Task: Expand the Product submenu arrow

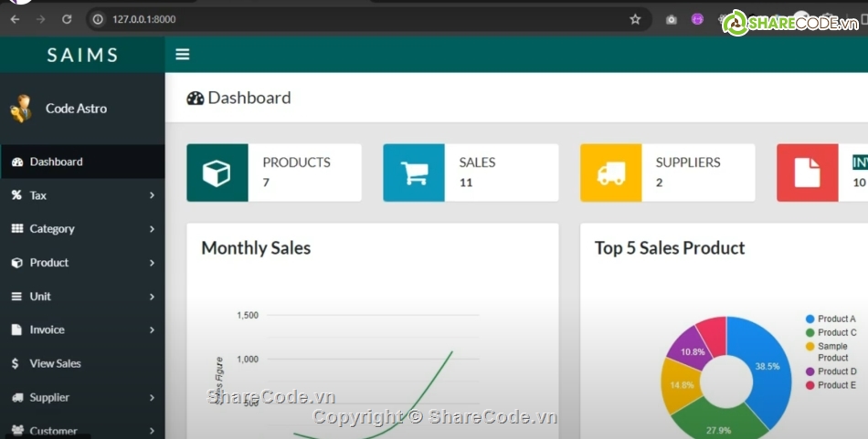Action: pos(152,263)
